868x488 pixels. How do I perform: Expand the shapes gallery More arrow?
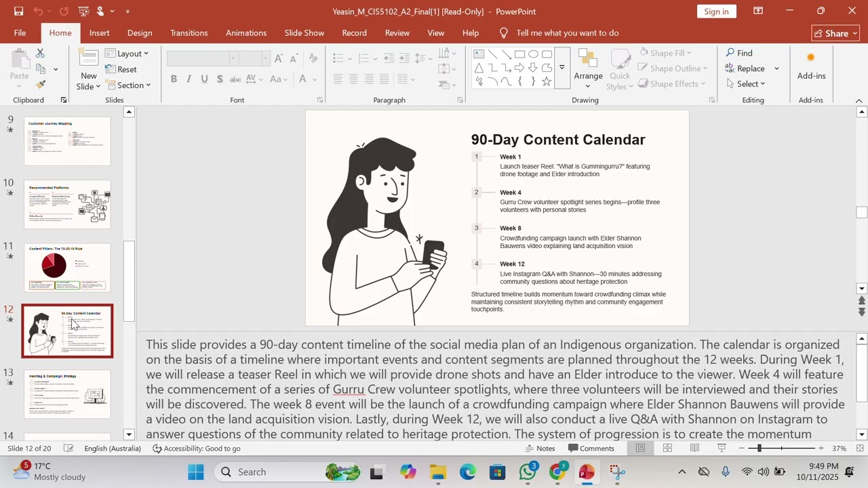coord(561,67)
